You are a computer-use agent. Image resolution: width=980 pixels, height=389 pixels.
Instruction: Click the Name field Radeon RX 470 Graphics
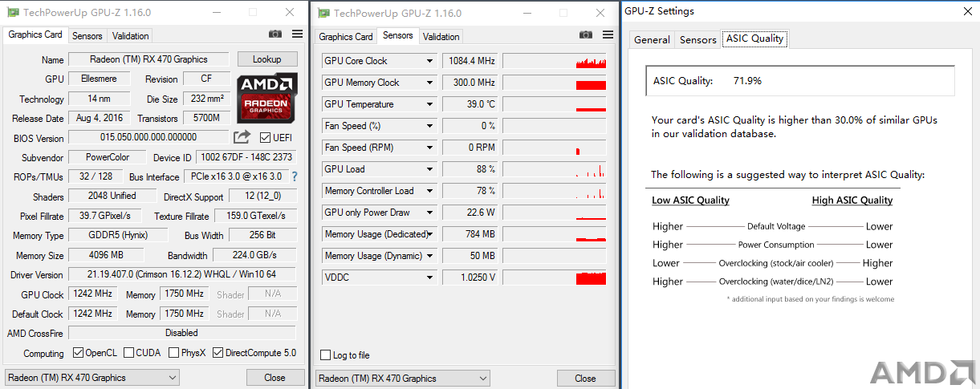pyautogui.click(x=149, y=59)
